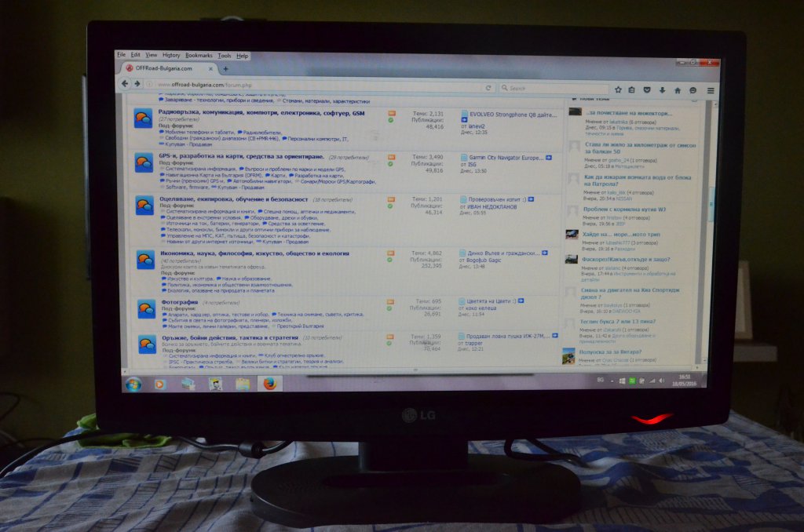Click thumbnail beside Хайде на... море topic
The height and width of the screenshot is (532, 804).
pyautogui.click(x=572, y=235)
